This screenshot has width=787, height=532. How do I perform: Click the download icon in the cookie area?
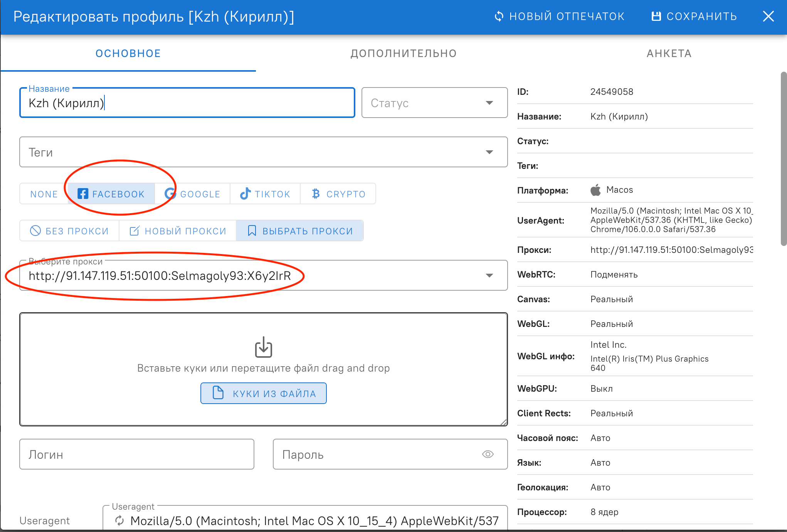point(264,347)
